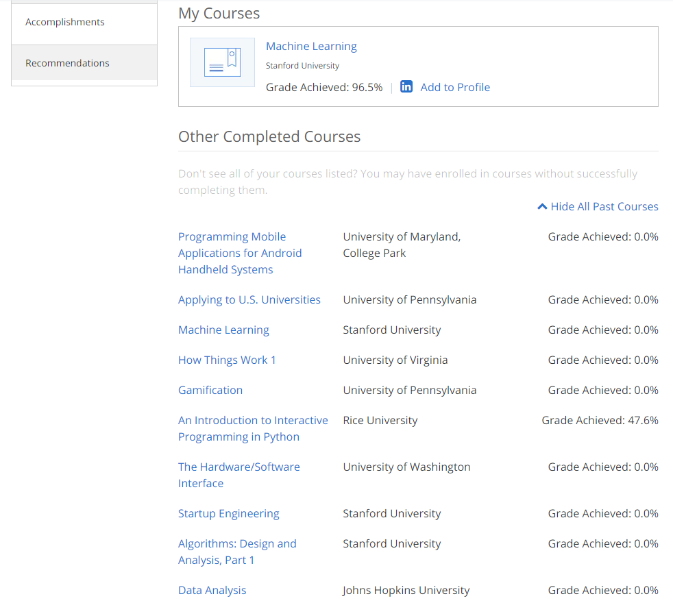Click the upward chevron beside Hide All Past Courses
Screen dimensions: 673x616
(542, 206)
